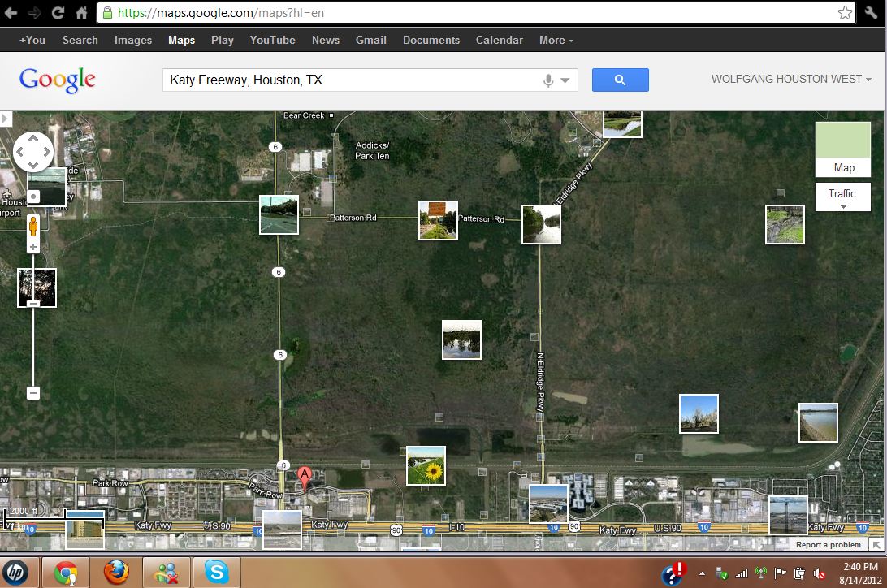Click the help alert tray icon
The image size is (887, 588).
point(673,573)
